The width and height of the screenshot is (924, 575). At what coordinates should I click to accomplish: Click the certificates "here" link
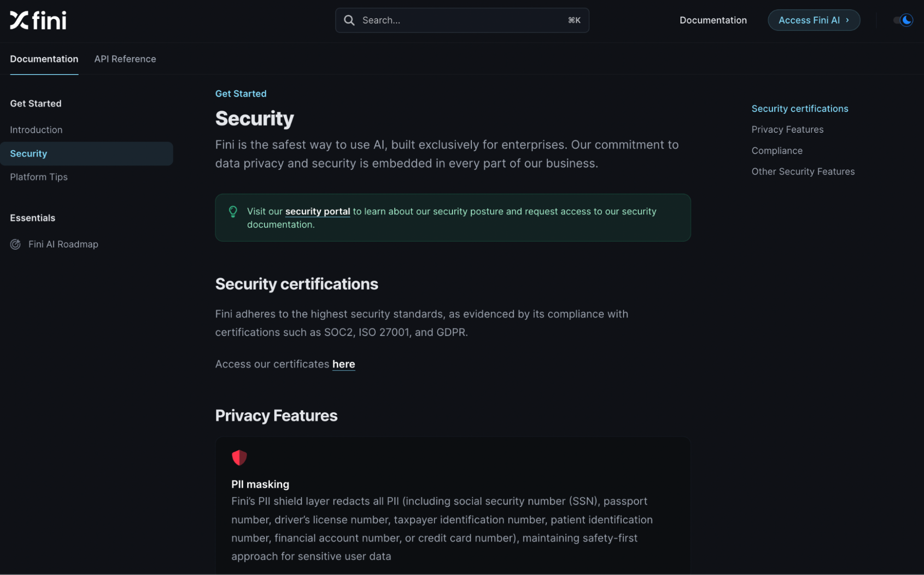343,365
